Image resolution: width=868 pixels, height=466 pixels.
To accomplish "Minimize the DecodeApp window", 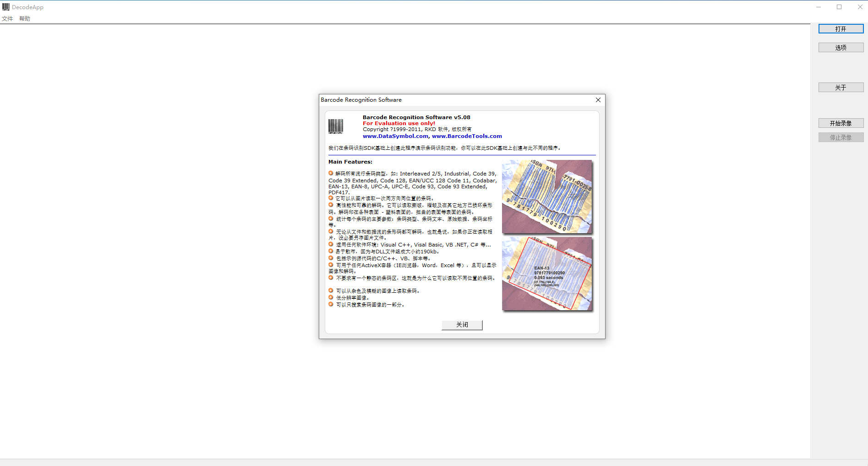I will 819,7.
